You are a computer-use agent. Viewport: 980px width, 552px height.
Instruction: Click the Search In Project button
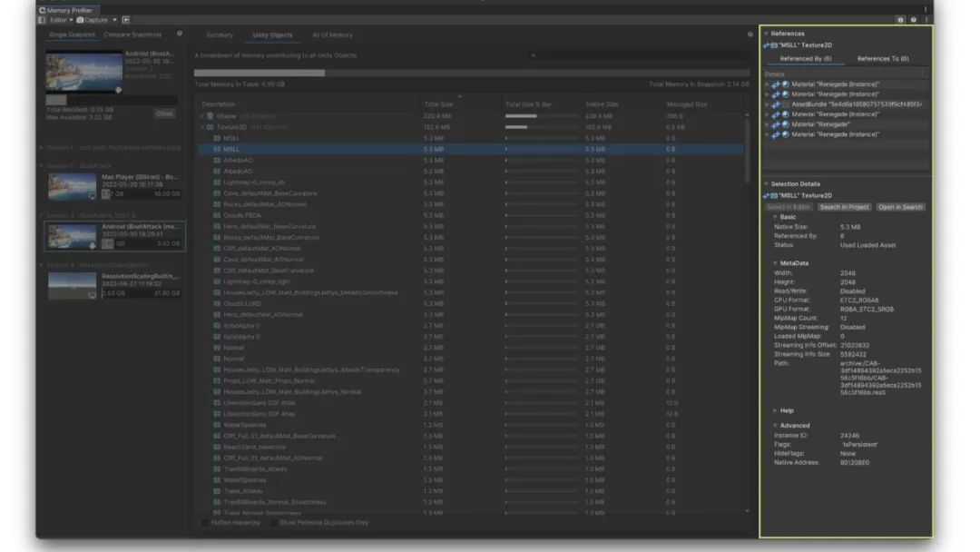(x=844, y=207)
